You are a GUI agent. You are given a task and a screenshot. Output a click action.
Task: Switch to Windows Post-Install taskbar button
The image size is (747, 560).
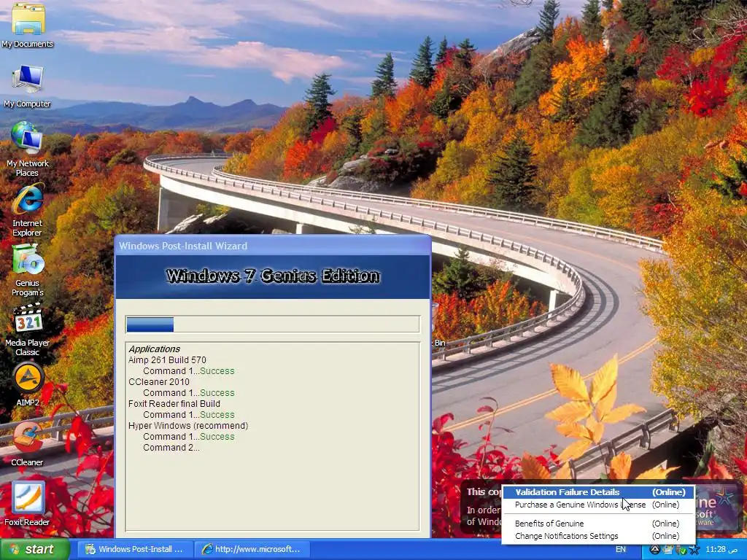(134, 549)
